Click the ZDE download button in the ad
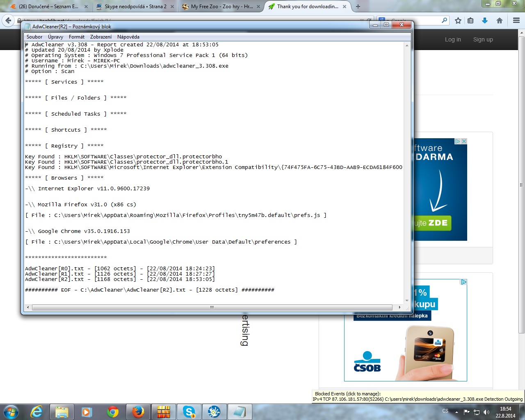 [432, 223]
